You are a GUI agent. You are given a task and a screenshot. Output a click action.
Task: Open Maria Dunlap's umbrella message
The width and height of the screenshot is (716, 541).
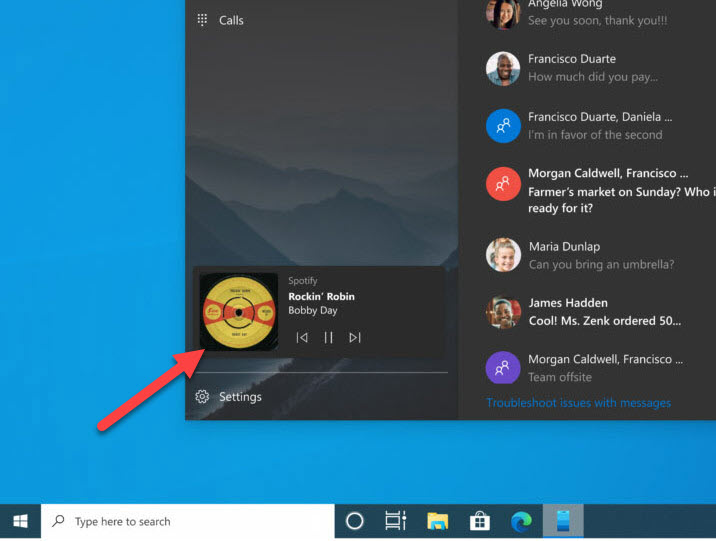click(x=600, y=256)
